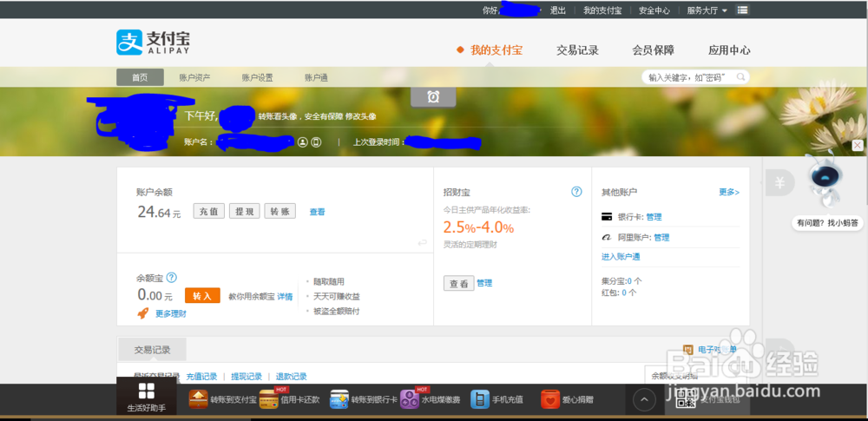The width and height of the screenshot is (868, 421).
Task: Click 退出 in the top bar
Action: tap(557, 10)
